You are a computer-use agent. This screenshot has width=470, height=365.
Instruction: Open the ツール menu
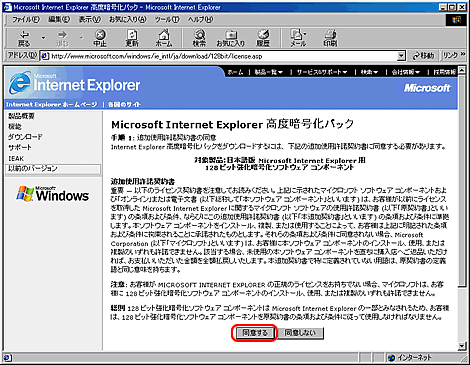[167, 19]
